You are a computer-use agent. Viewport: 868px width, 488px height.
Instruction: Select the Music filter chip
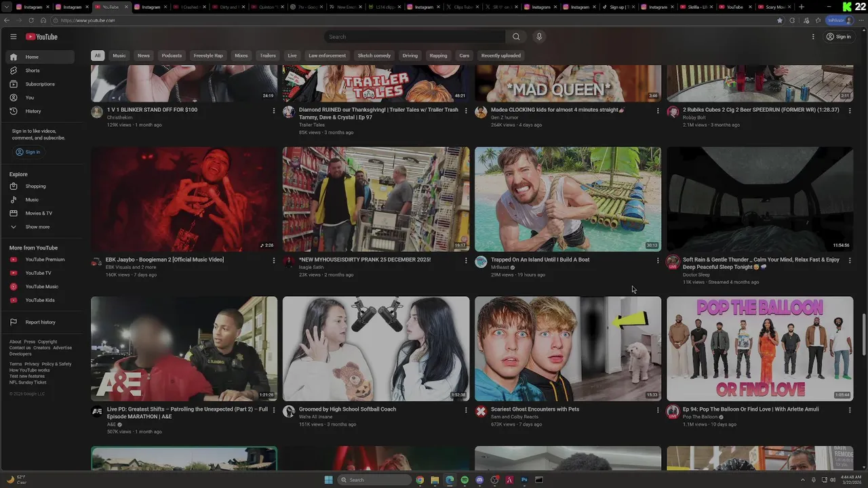pyautogui.click(x=119, y=56)
